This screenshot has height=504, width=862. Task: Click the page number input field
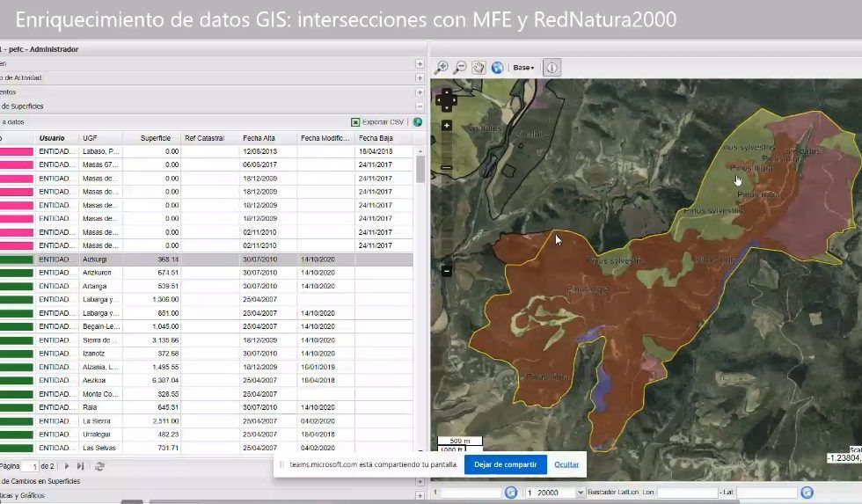pos(30,467)
